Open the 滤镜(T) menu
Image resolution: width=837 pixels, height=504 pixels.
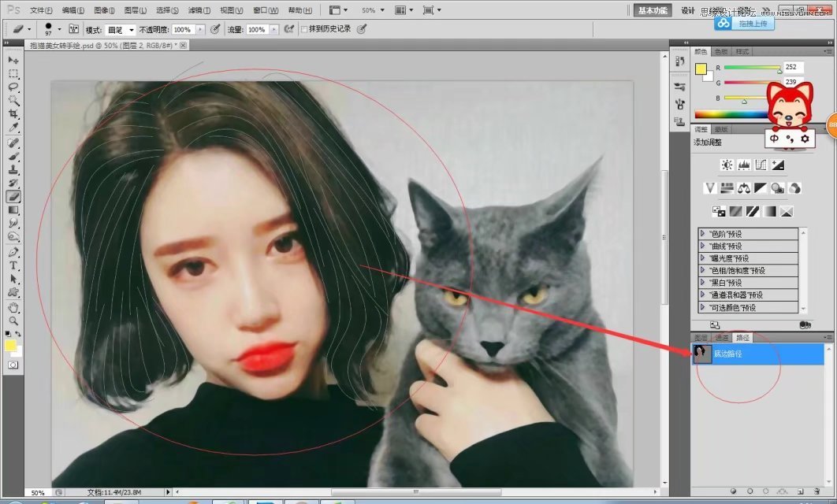199,10
